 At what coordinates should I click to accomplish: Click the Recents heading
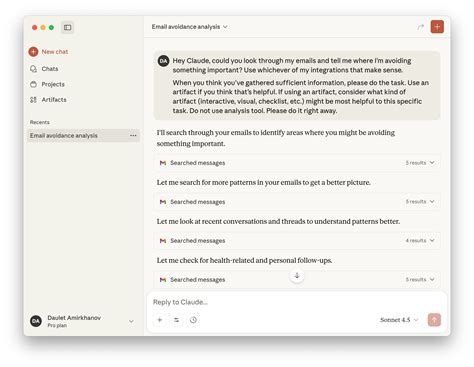40,122
